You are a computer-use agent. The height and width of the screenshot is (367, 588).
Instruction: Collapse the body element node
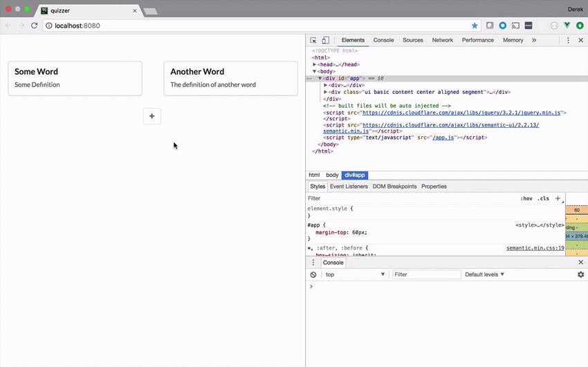pos(314,71)
